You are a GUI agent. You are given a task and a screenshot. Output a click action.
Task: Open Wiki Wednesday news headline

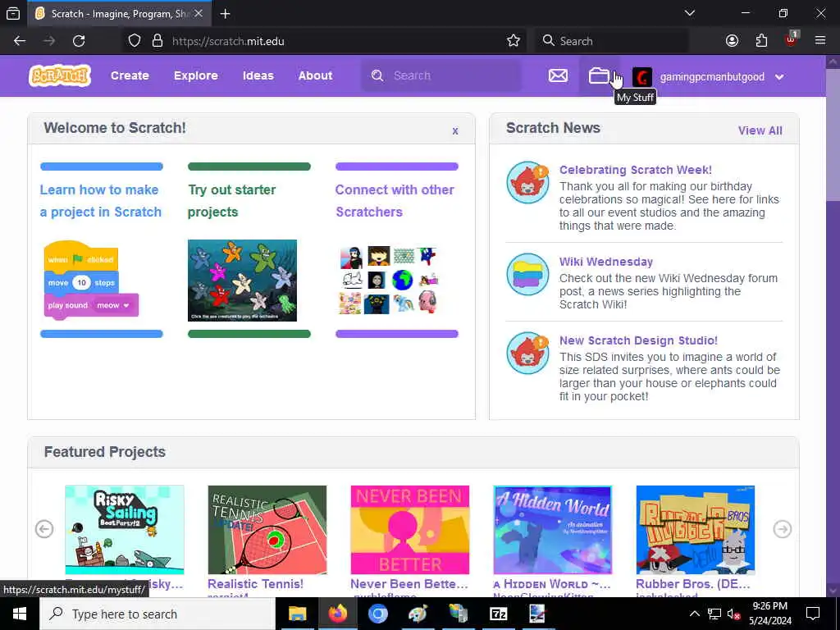pos(606,262)
